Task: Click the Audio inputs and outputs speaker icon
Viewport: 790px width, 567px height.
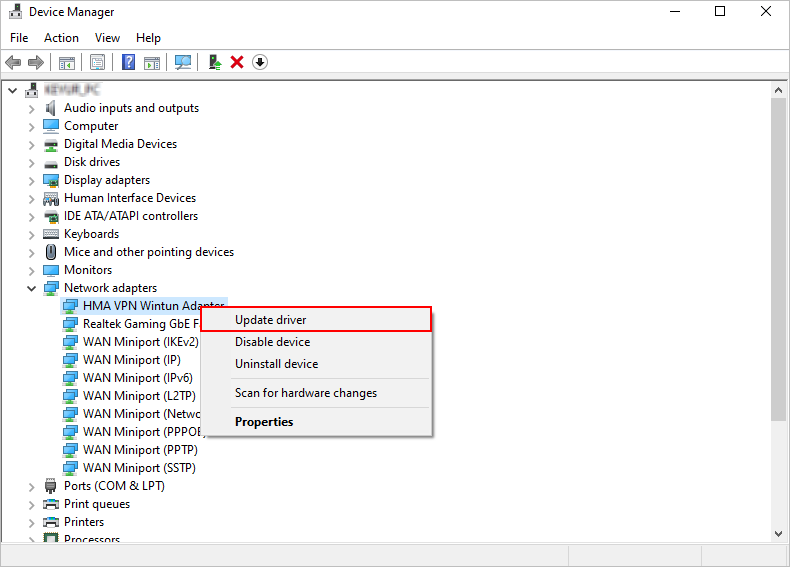Action: [50, 108]
